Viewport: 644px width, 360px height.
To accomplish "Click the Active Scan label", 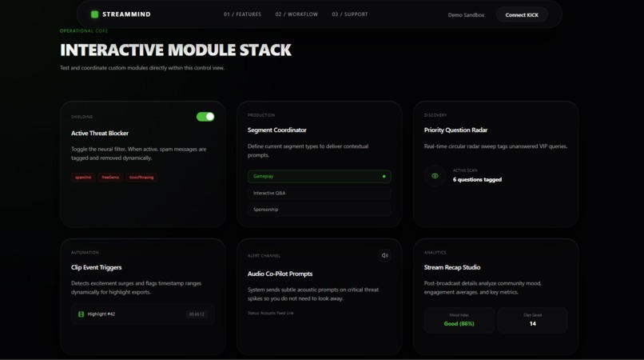I will coord(465,170).
